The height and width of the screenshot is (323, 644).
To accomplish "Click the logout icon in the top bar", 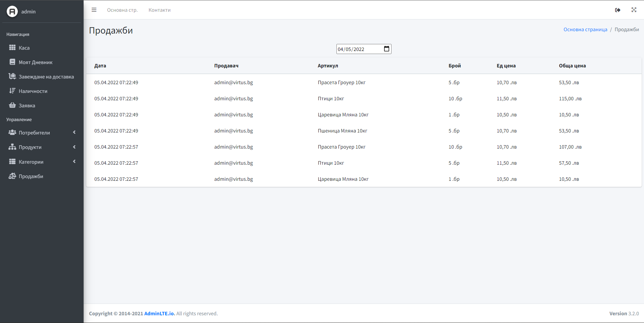I will 618,10.
